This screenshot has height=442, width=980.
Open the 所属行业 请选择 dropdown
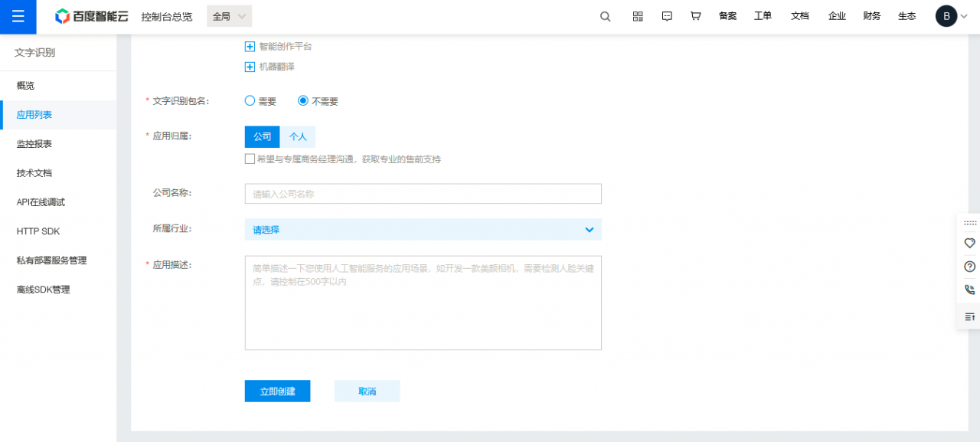tap(423, 229)
